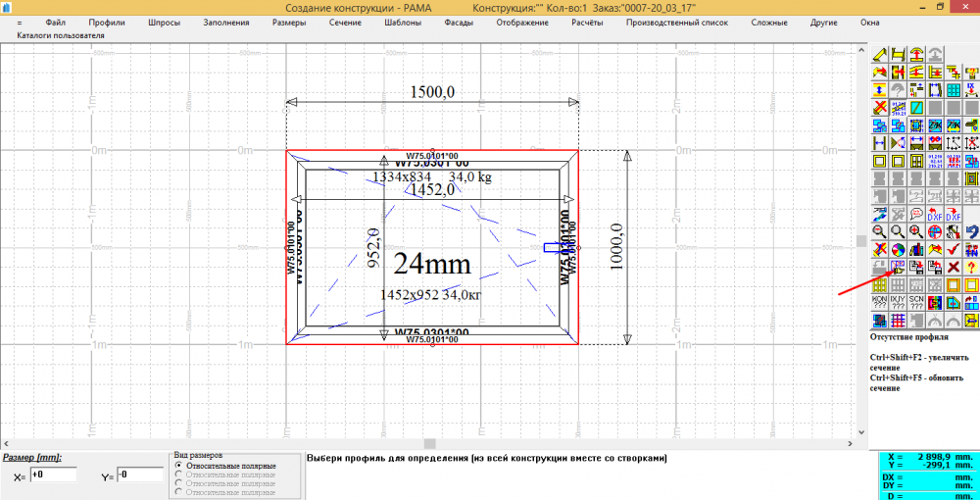Click the DXF import icon with left arrow
Viewport: 980px width, 500px height.
[x=935, y=214]
